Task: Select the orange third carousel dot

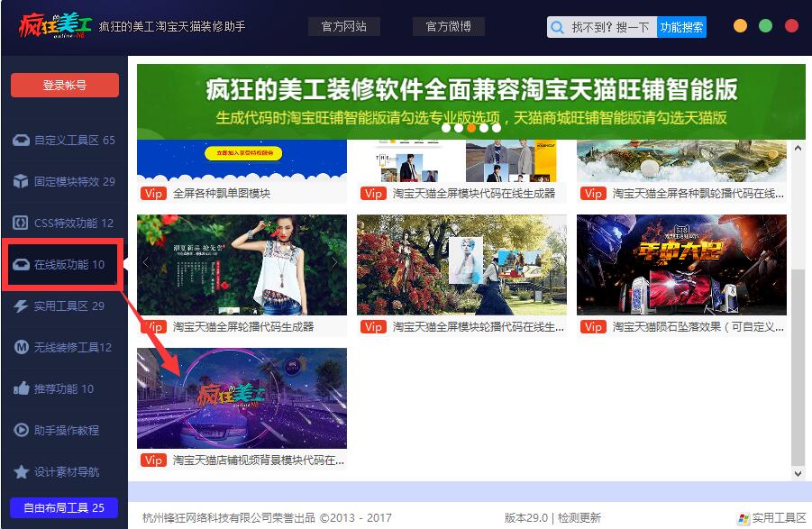Action: pos(471,127)
